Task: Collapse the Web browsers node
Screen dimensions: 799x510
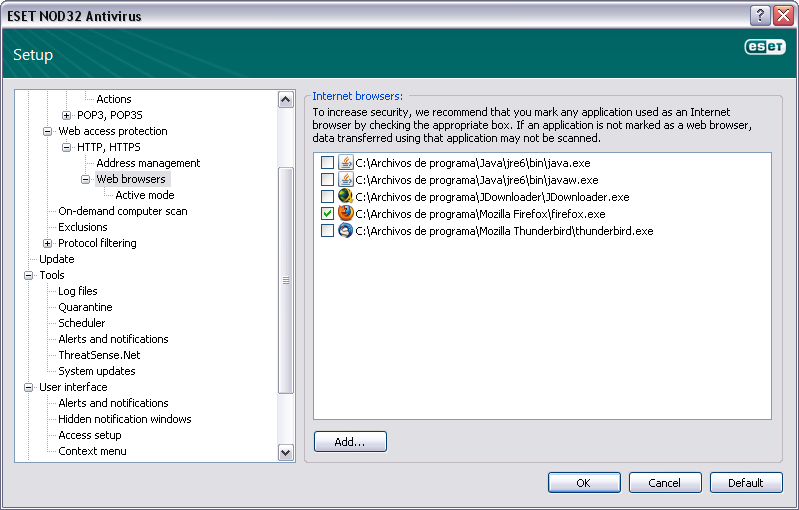Action: (x=86, y=179)
